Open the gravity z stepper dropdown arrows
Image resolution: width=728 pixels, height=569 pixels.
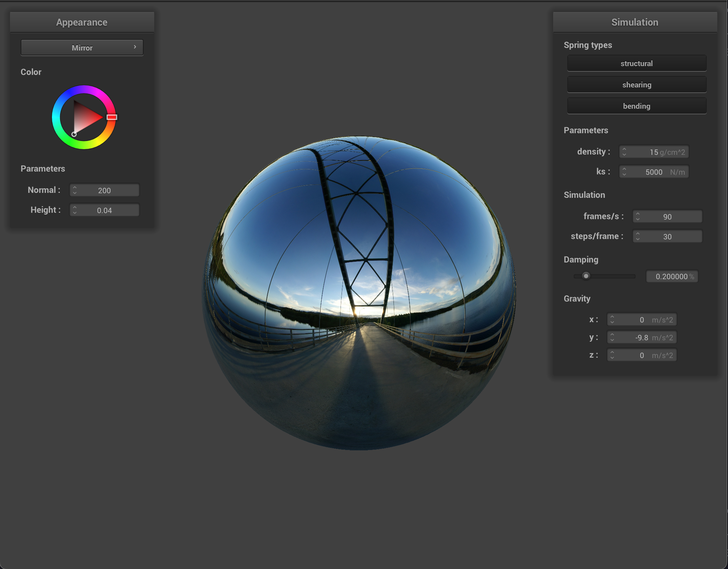tap(612, 355)
